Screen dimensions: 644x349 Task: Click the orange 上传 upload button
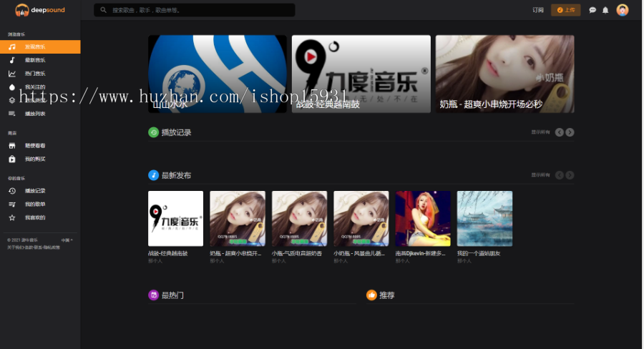coord(565,10)
